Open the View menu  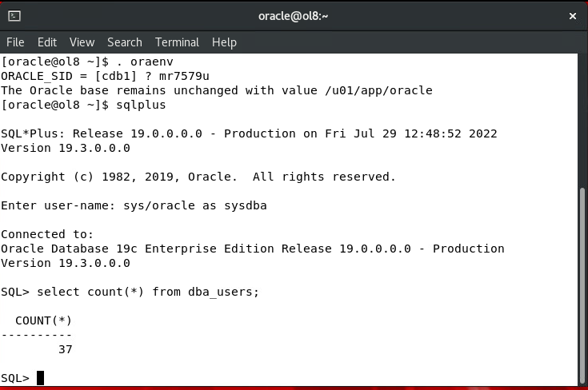tap(82, 42)
